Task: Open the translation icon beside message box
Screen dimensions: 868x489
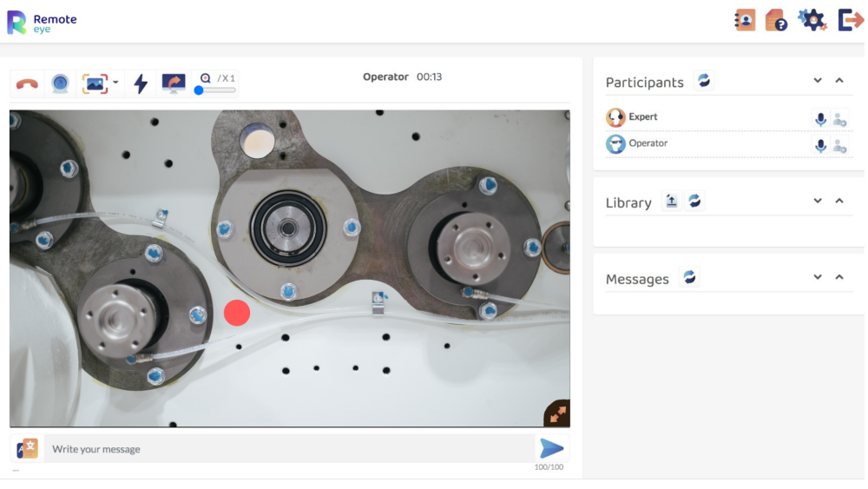Action: coord(27,448)
